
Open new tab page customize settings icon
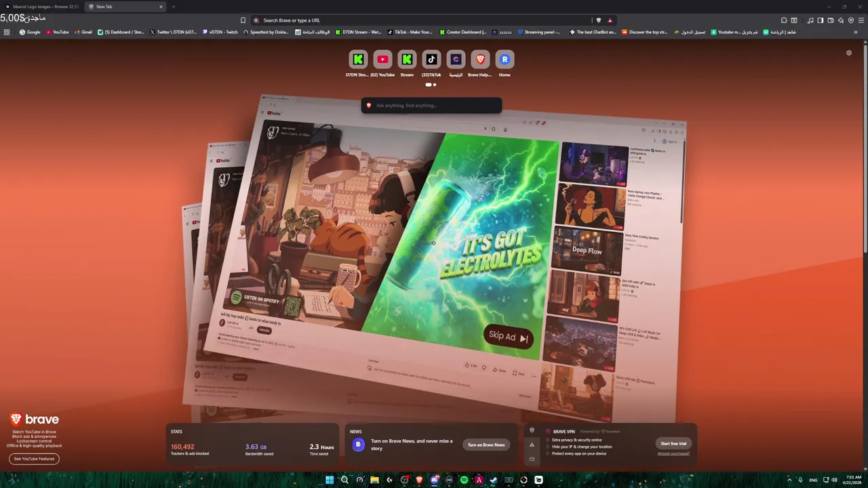tap(848, 53)
